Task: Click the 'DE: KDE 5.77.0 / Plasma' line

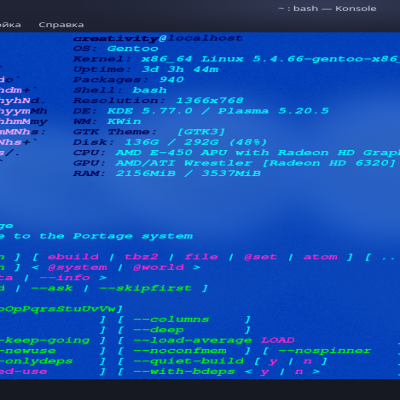Action: 201,111
